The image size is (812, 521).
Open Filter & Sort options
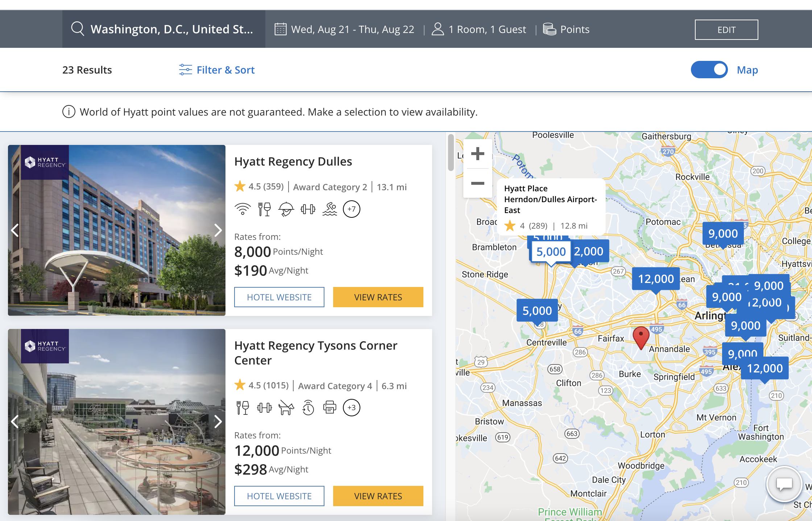(x=217, y=70)
